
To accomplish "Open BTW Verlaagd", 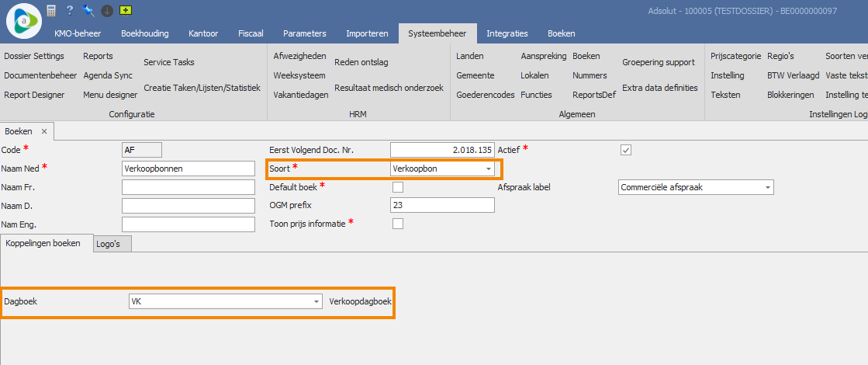I will pyautogui.click(x=794, y=75).
